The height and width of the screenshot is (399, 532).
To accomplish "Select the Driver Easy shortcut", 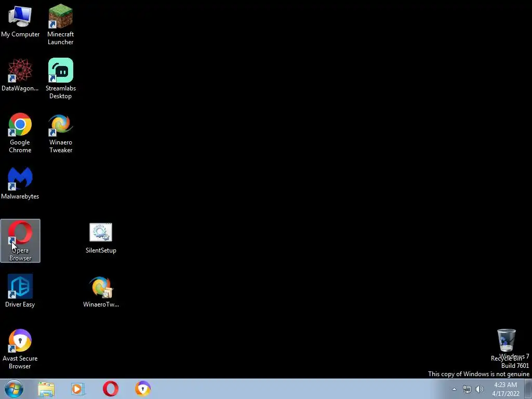I will coord(20,291).
